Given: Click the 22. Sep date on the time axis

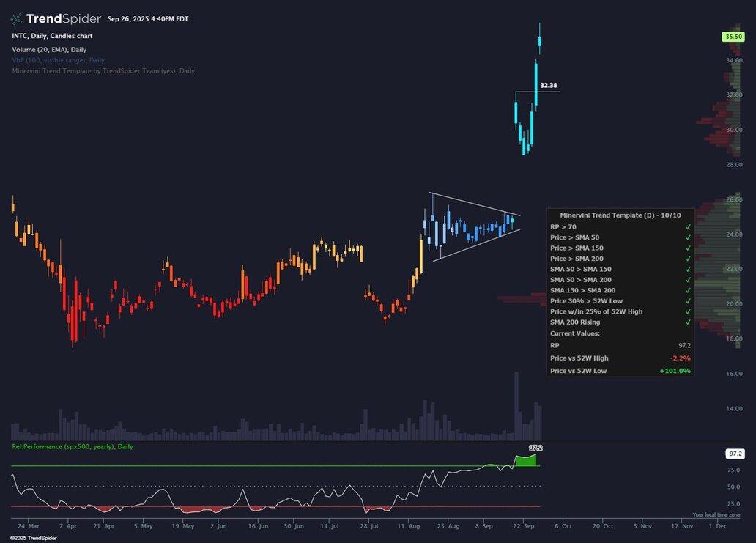Looking at the screenshot, I should (x=524, y=526).
